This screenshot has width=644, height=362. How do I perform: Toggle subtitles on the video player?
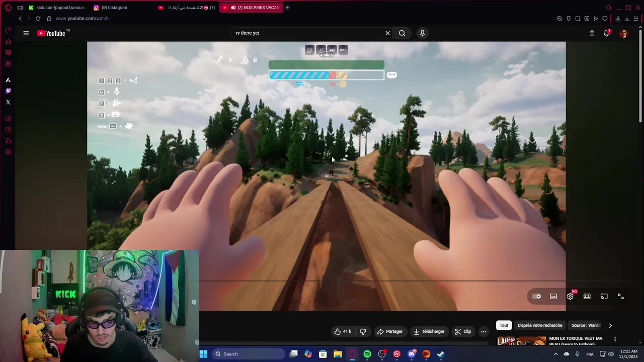553,297
